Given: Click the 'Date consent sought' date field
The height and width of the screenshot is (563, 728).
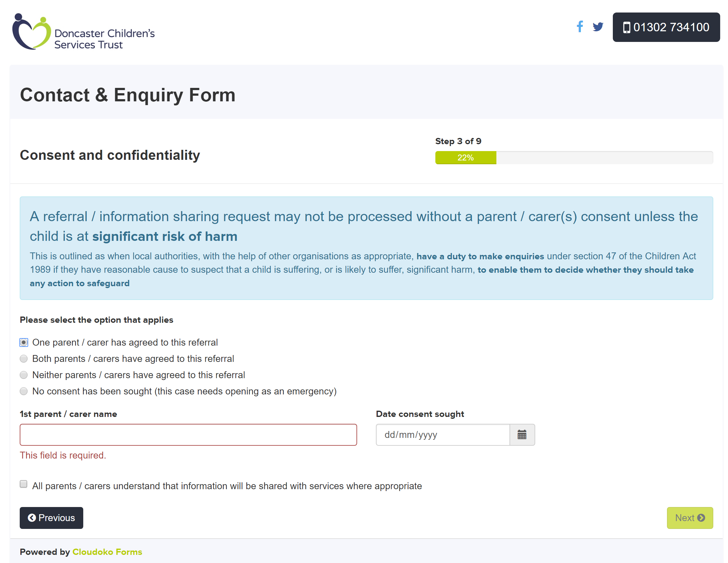Looking at the screenshot, I should 444,434.
